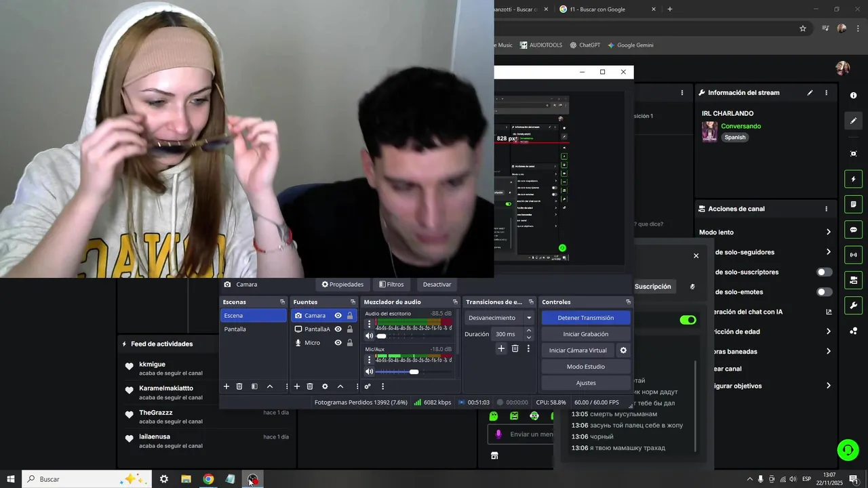Open Audio del escritorio channel options dots

click(370, 324)
